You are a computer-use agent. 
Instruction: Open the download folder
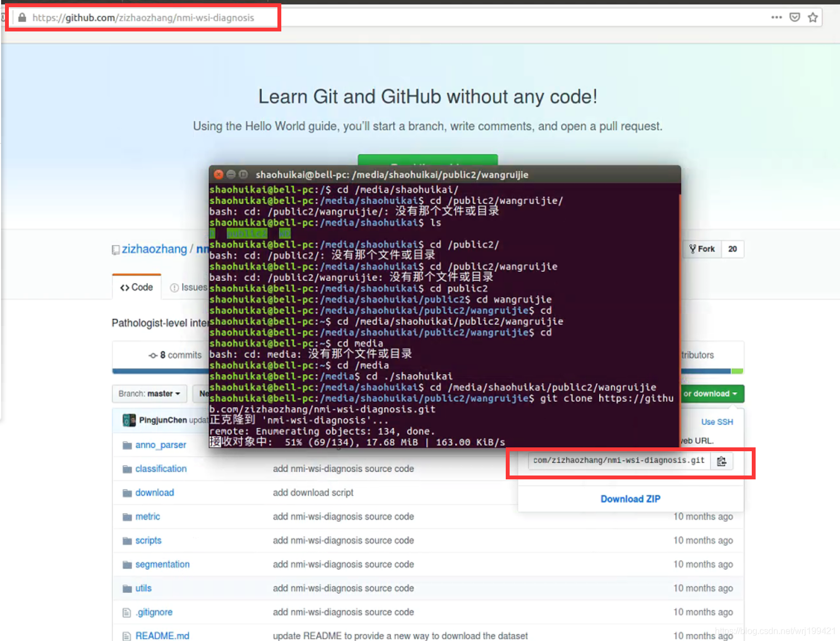tap(154, 493)
